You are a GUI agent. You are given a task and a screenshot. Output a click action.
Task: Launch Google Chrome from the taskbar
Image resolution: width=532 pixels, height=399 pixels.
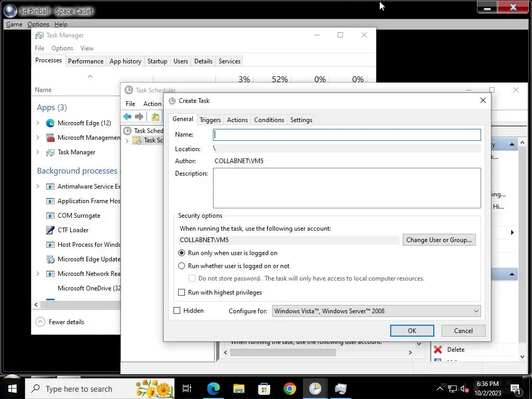tap(290, 389)
